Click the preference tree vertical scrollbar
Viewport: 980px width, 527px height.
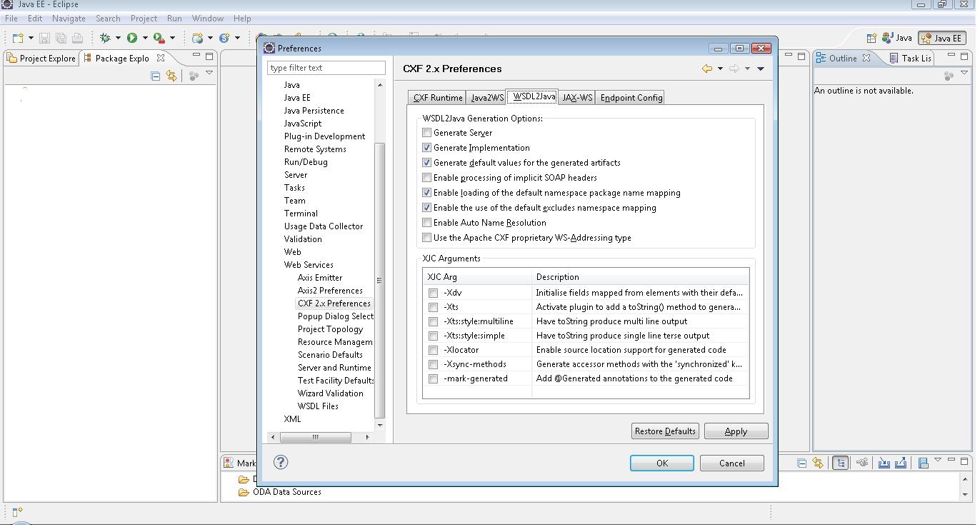point(380,281)
